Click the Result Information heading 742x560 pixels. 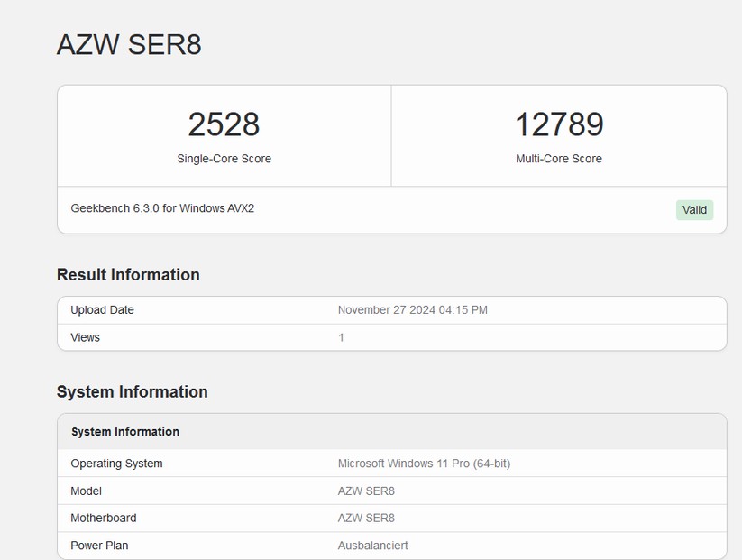[x=128, y=274]
